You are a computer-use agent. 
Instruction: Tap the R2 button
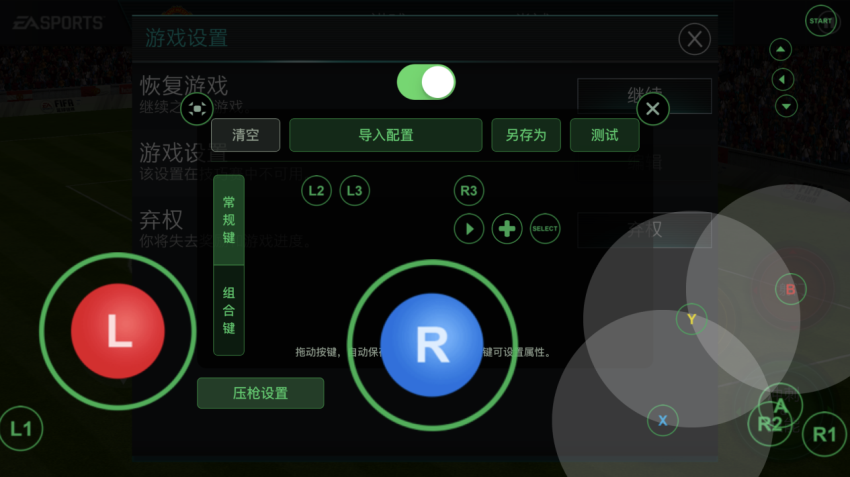pos(770,424)
